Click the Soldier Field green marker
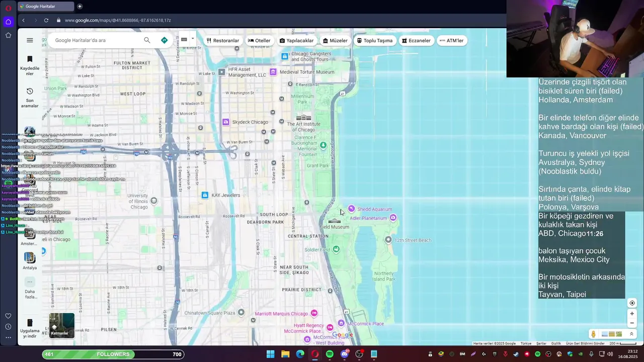644x362 pixels. [336, 249]
